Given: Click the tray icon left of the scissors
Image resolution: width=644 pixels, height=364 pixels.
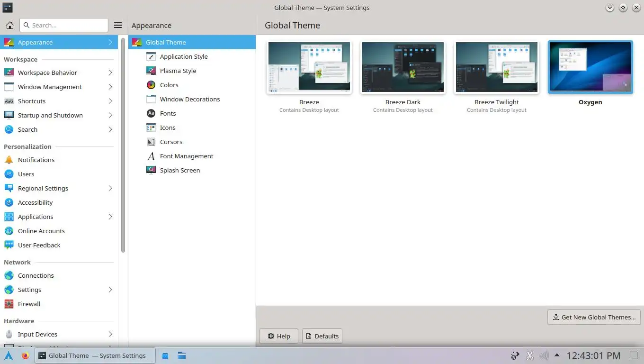Looking at the screenshot, I should click(x=516, y=355).
